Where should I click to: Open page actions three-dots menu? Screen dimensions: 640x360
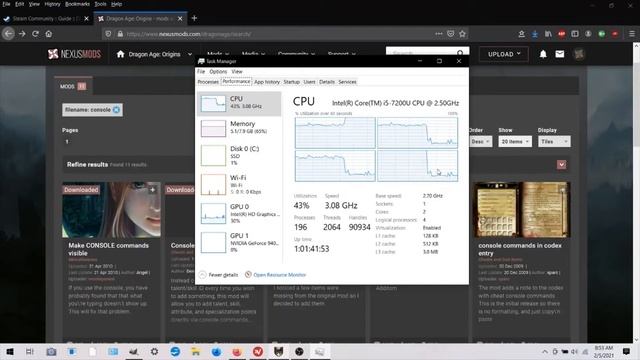coord(439,34)
